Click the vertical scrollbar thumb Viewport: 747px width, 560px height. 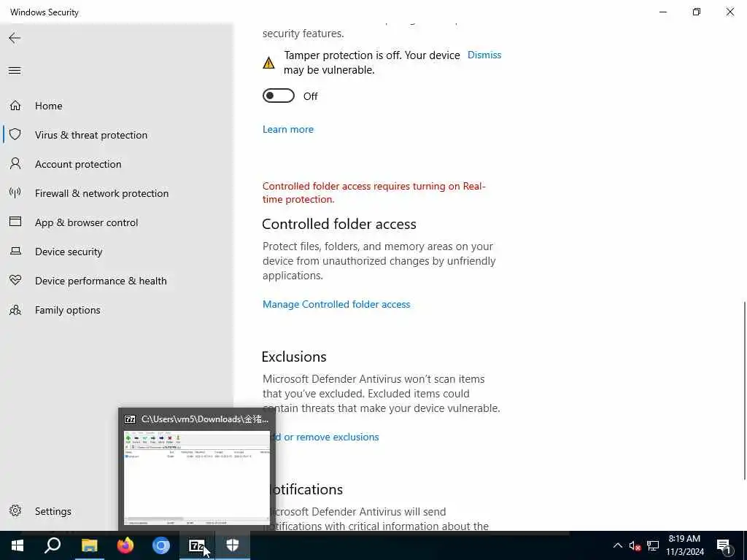pyautogui.click(x=744, y=391)
